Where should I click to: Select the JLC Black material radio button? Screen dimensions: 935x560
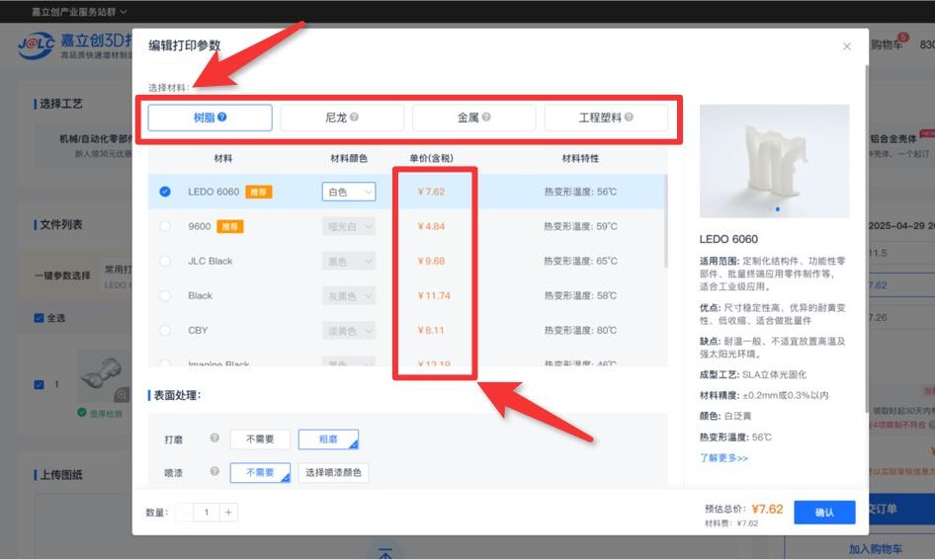tap(165, 261)
